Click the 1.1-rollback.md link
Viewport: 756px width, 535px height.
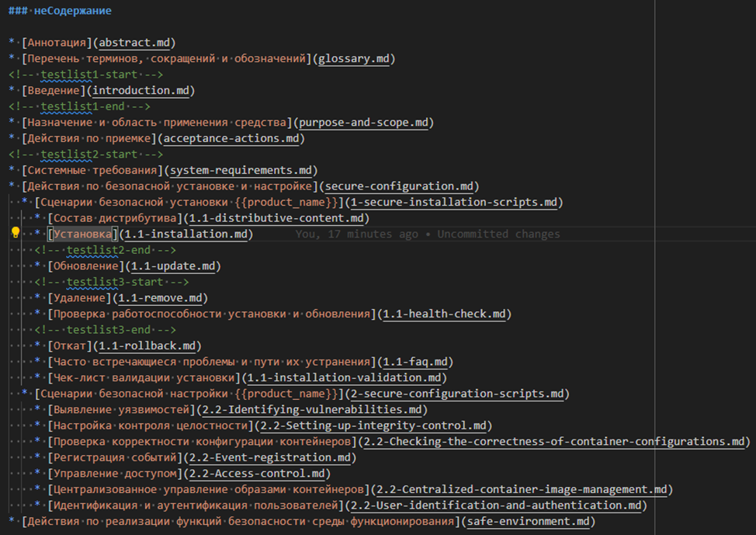(148, 346)
